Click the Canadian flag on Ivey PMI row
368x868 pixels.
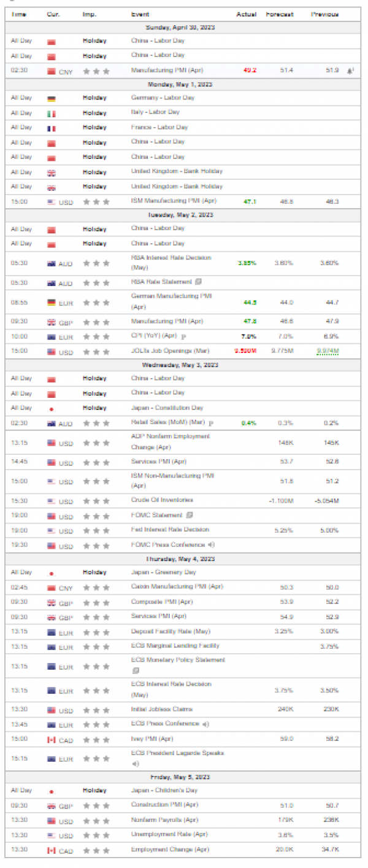[52, 740]
